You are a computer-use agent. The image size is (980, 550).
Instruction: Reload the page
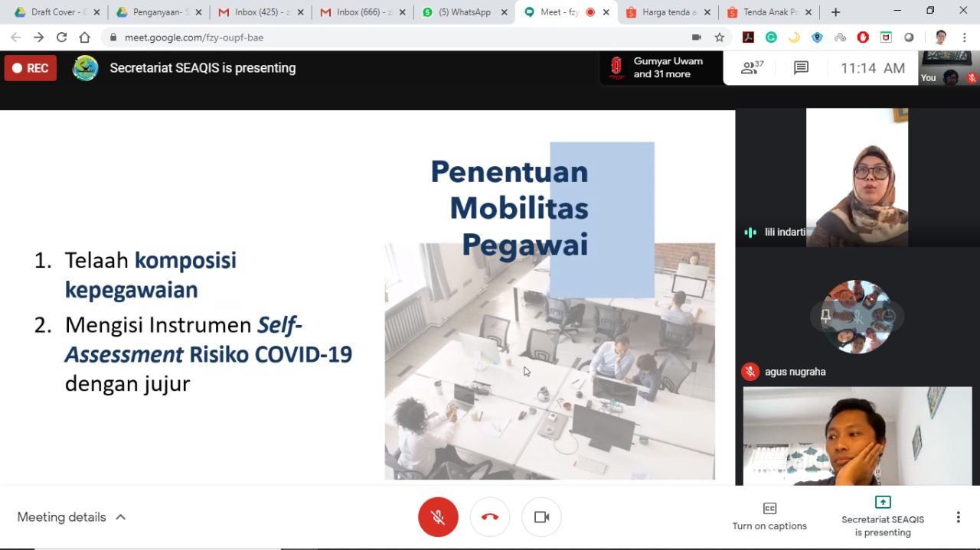tap(61, 37)
